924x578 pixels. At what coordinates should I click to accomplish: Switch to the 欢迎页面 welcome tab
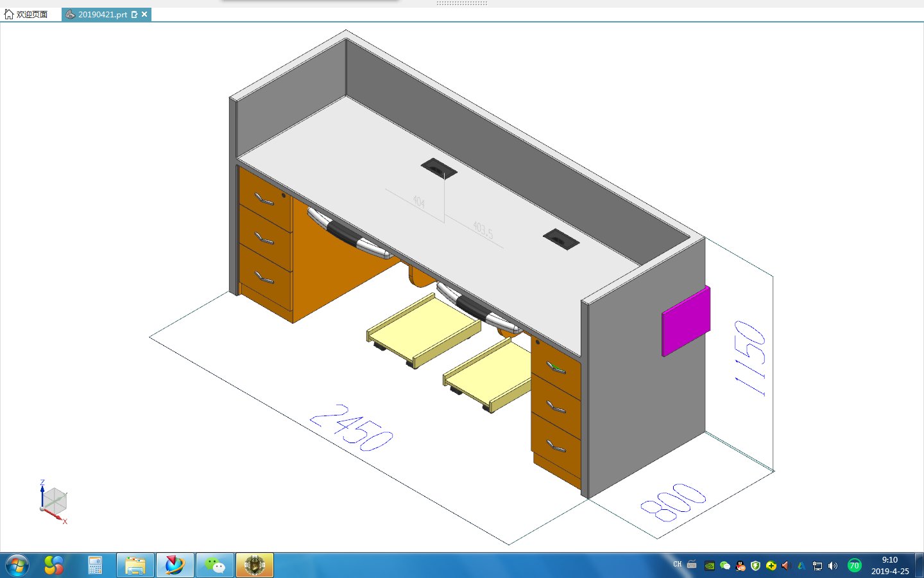pyautogui.click(x=26, y=14)
